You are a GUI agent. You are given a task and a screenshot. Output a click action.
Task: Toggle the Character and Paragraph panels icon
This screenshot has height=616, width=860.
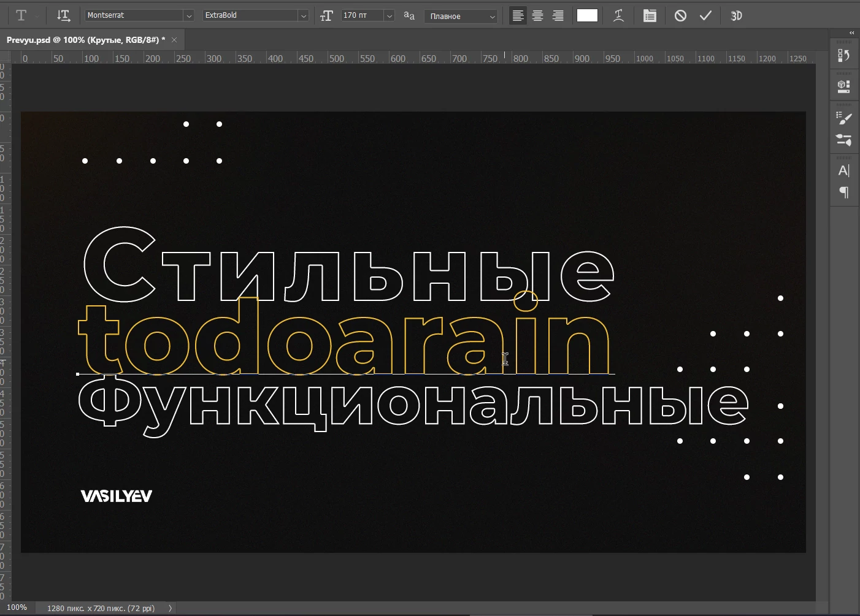tap(650, 15)
